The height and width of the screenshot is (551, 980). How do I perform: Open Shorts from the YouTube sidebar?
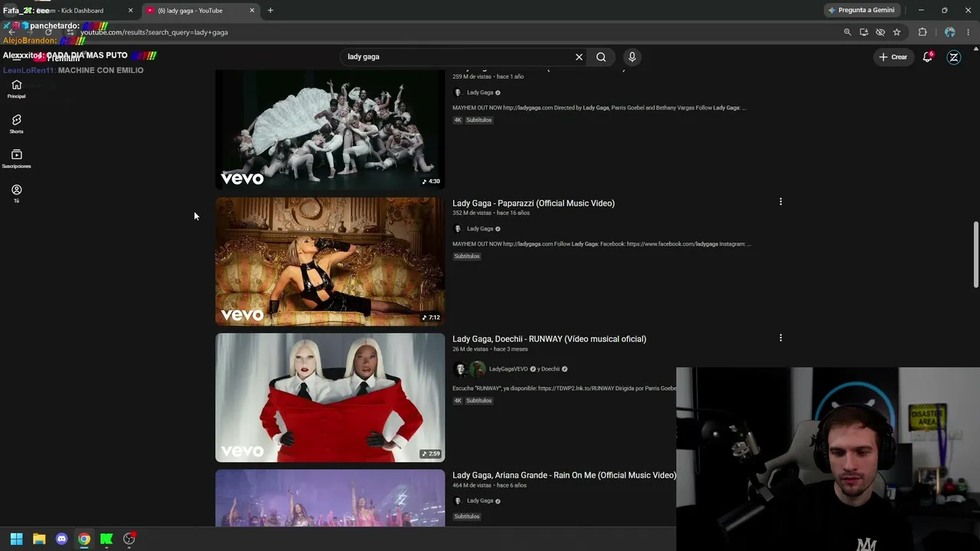pos(16,124)
